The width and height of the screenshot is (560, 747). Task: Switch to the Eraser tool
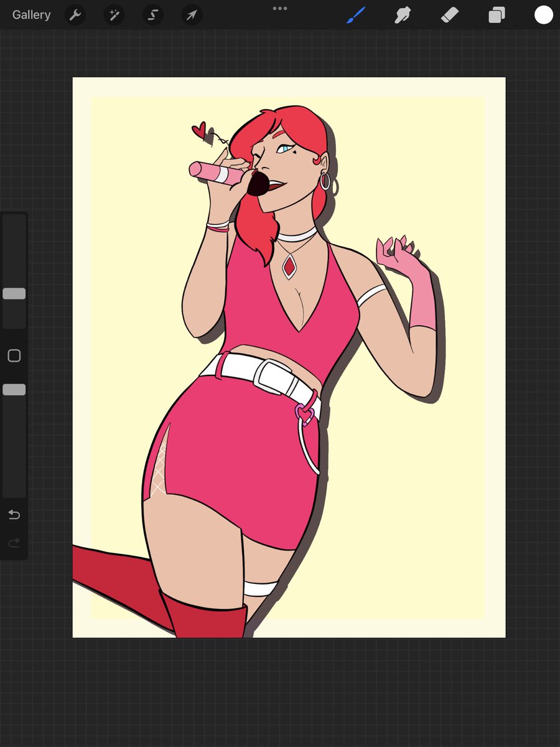tap(449, 14)
